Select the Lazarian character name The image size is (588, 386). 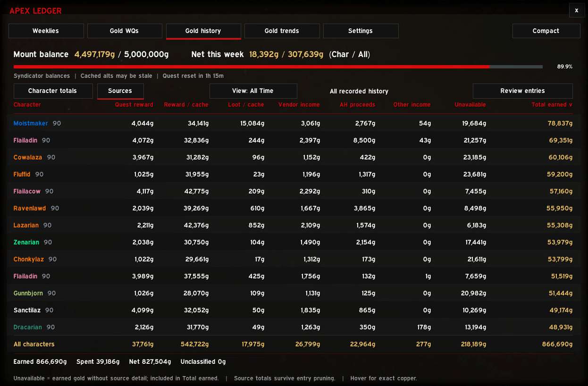pos(26,225)
